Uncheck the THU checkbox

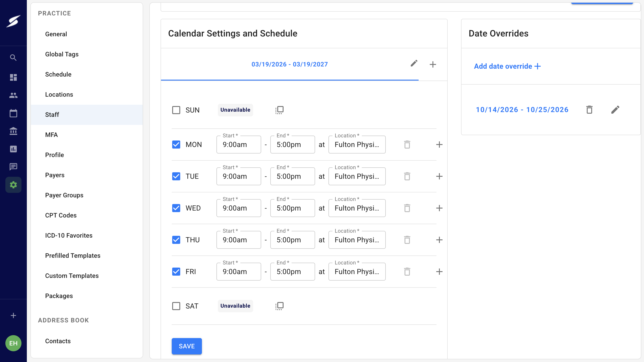pos(176,240)
